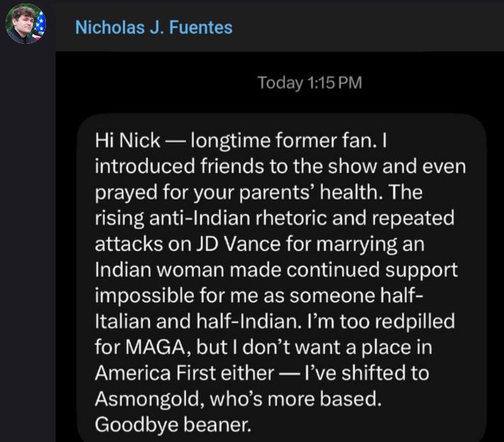Click the word "redpilled" in the message
Image resolution: width=504 pixels, height=442 pixels.
tap(415, 322)
